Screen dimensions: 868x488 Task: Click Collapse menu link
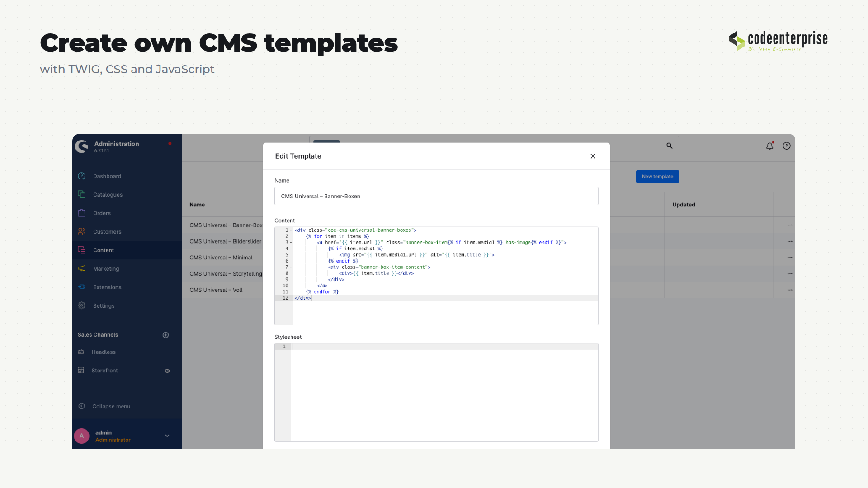[x=111, y=407]
